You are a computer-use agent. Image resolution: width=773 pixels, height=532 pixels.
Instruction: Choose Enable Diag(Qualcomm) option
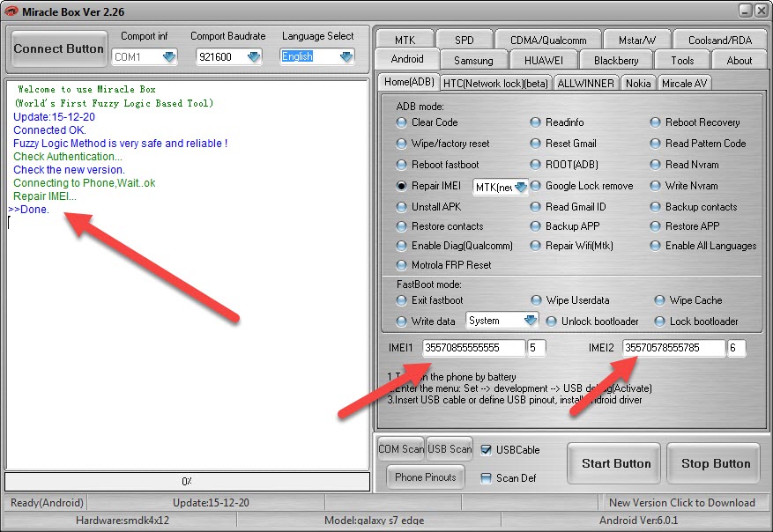pos(402,246)
